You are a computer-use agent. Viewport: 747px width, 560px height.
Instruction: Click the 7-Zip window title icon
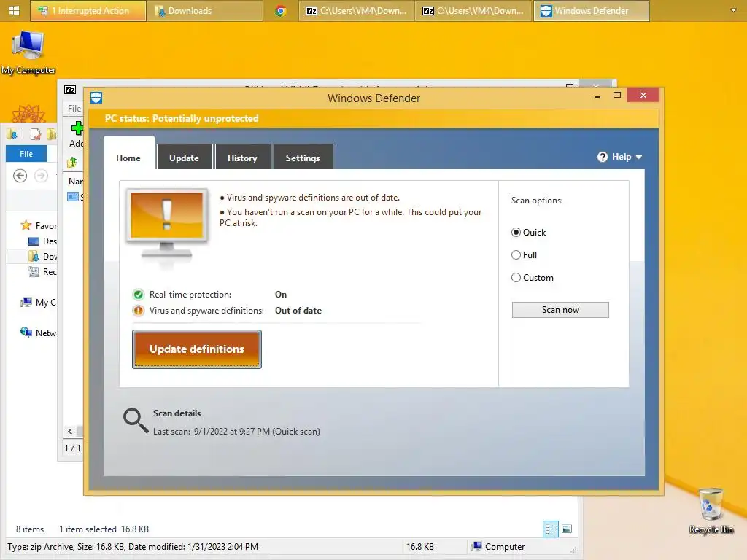(x=70, y=90)
